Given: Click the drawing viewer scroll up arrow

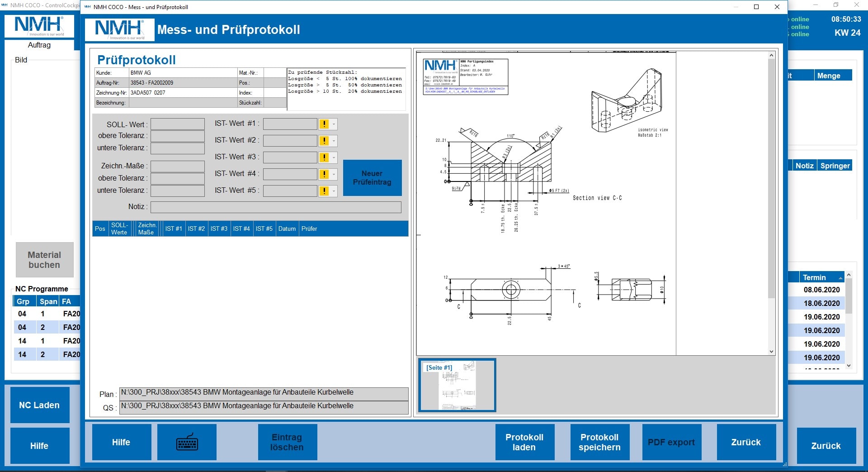Looking at the screenshot, I should (771, 55).
